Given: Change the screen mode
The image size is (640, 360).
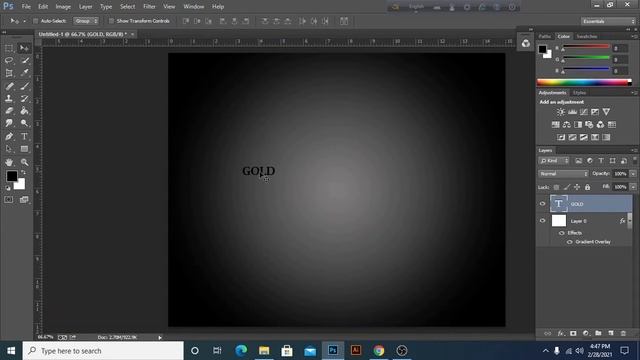Looking at the screenshot, I should click(x=24, y=200).
